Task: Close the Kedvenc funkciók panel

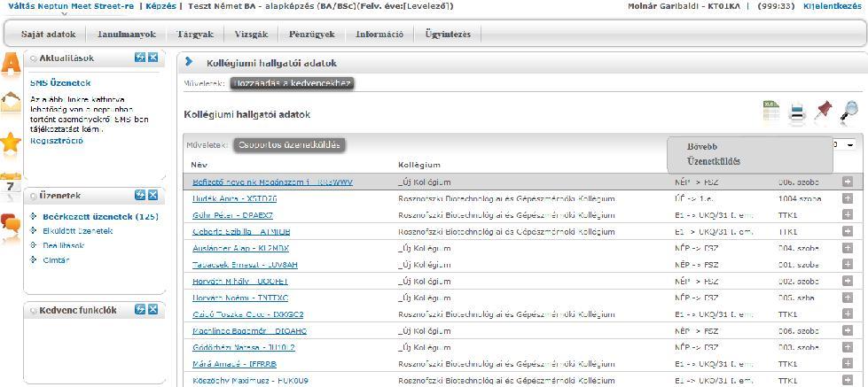Action: tap(152, 310)
